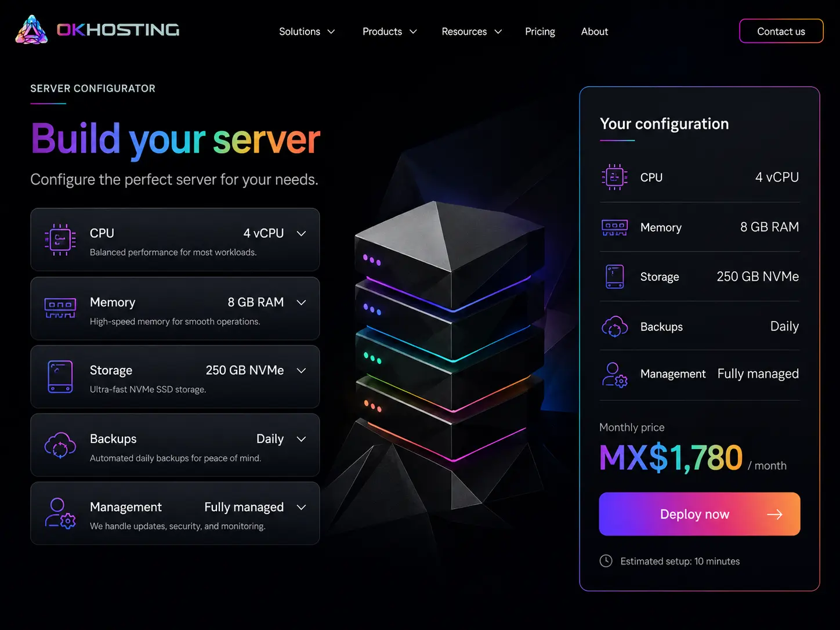This screenshot has width=840, height=630.
Task: Click the "250 GB NVMe" value in configuration summary
Action: pyautogui.click(x=758, y=277)
